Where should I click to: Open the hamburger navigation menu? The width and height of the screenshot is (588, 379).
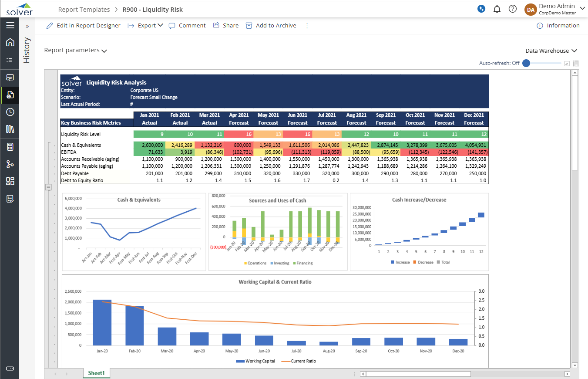(x=10, y=25)
